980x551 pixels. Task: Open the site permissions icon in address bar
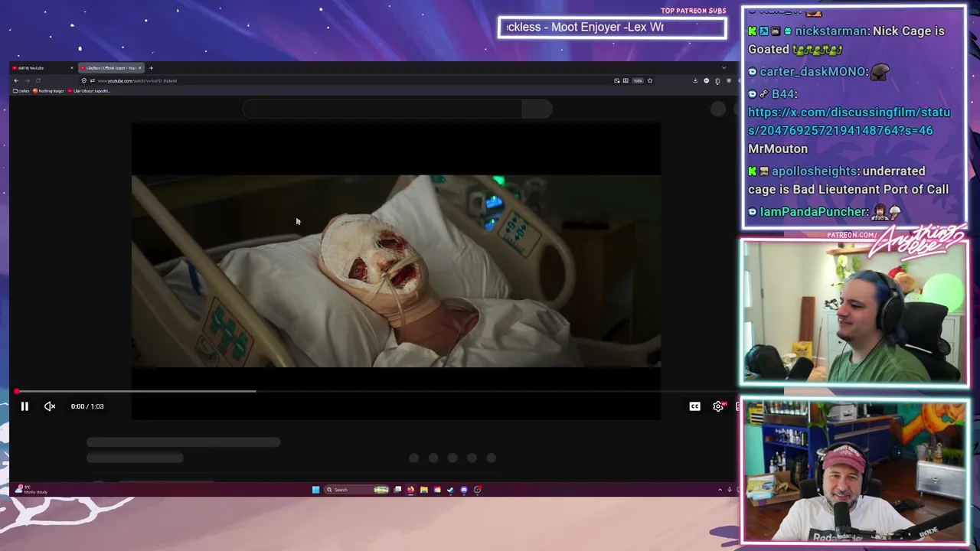(x=93, y=80)
